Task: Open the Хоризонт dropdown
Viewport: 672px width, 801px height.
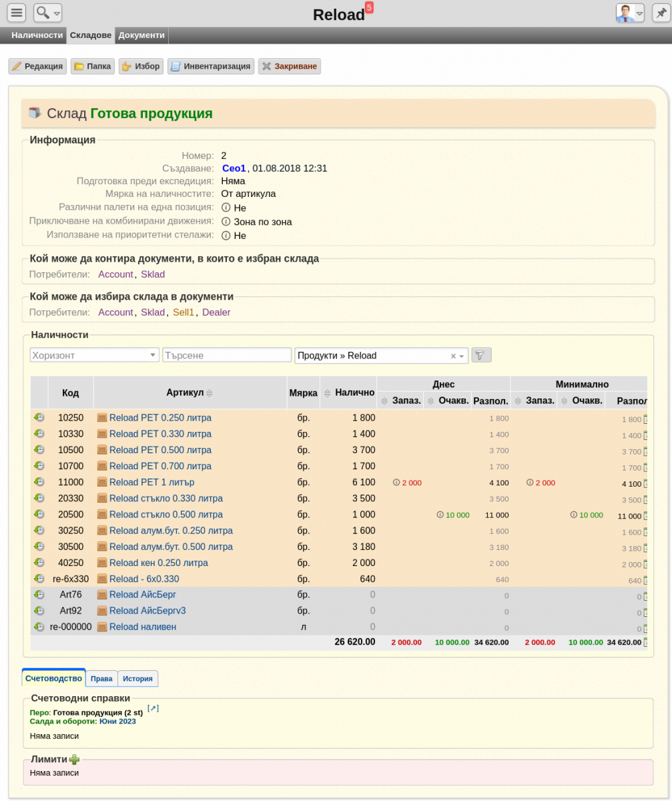Action: [95, 355]
